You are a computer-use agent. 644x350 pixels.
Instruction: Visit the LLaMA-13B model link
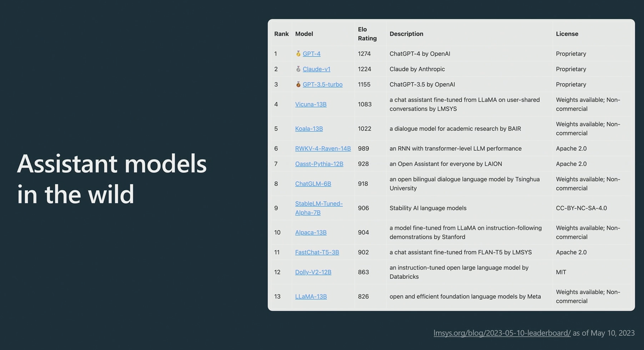311,297
